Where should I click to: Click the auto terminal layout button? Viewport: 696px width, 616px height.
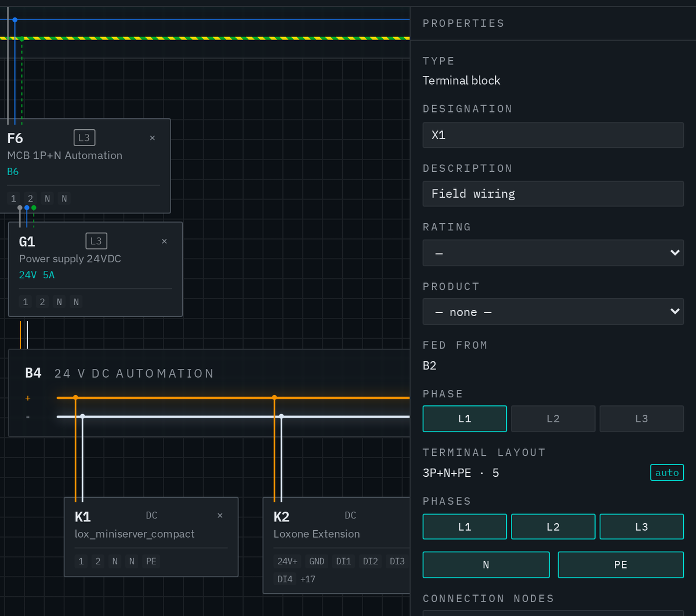coord(667,473)
